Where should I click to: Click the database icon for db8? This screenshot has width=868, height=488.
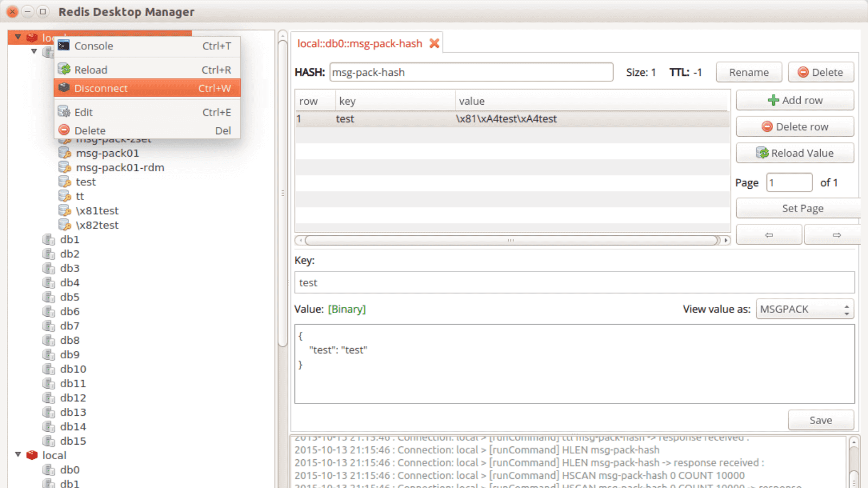coord(49,340)
